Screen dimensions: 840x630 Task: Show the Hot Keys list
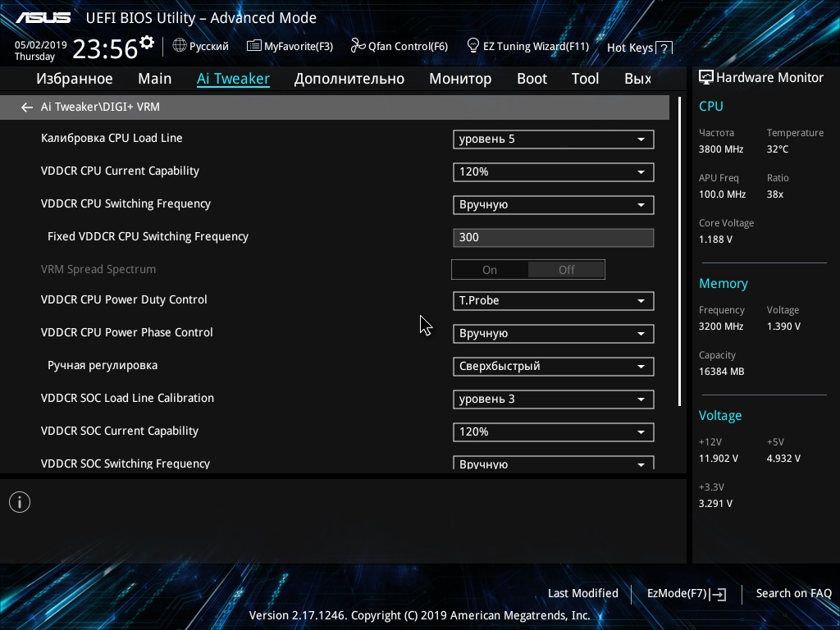[x=630, y=48]
